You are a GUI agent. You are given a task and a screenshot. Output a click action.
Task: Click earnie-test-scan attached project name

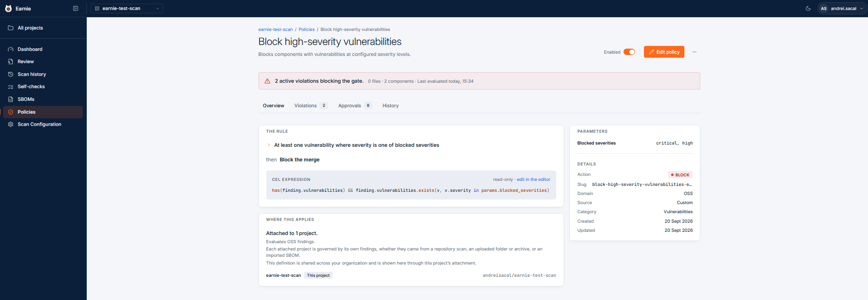[284, 275]
